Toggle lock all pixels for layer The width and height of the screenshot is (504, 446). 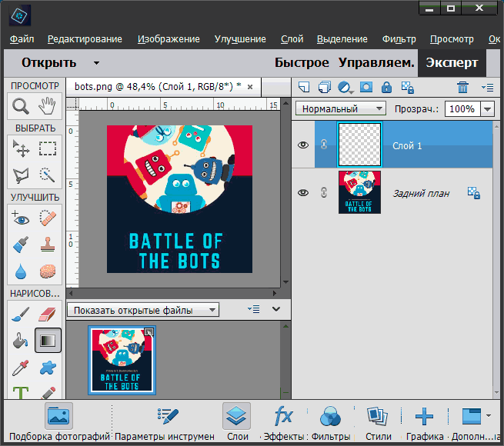(x=386, y=88)
